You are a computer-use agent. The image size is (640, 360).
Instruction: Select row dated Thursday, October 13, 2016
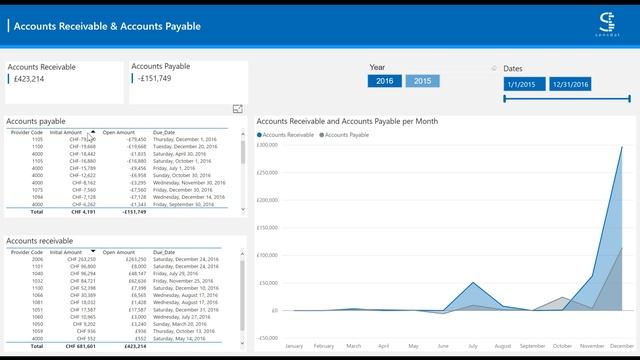pyautogui.click(x=114, y=331)
